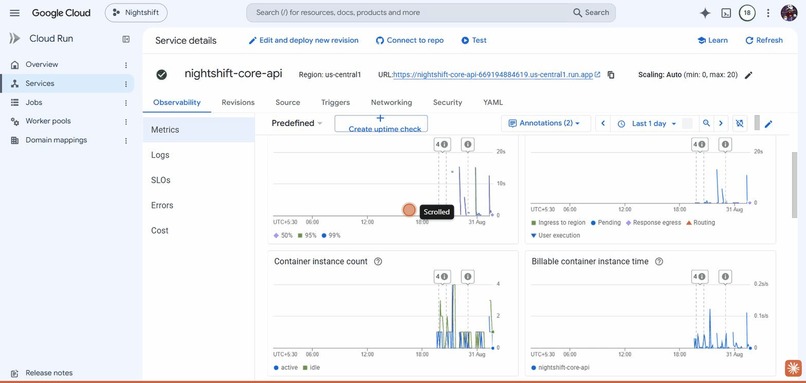Click Create uptime check
The width and height of the screenshot is (806, 383).
[x=381, y=123]
